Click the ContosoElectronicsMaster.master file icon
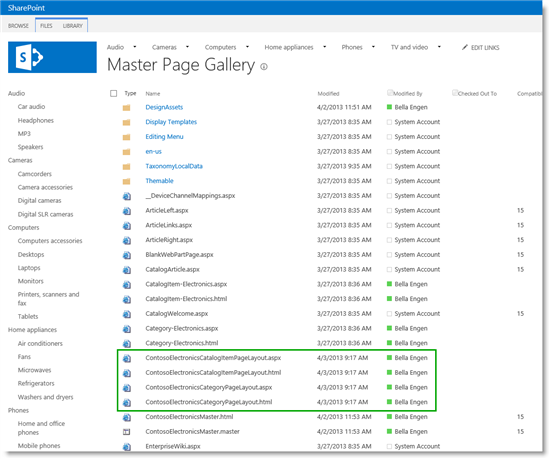550x459 pixels. (126, 432)
